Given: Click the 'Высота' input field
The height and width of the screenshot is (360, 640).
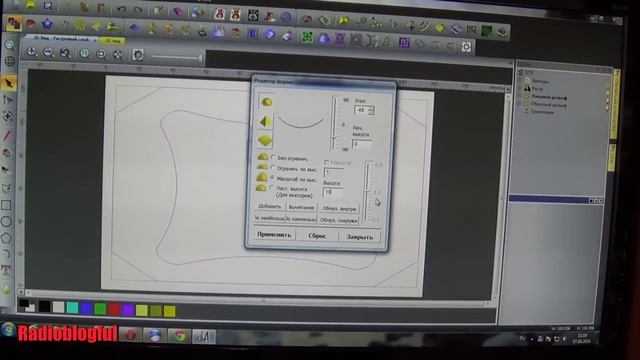Looking at the screenshot, I should tap(333, 192).
